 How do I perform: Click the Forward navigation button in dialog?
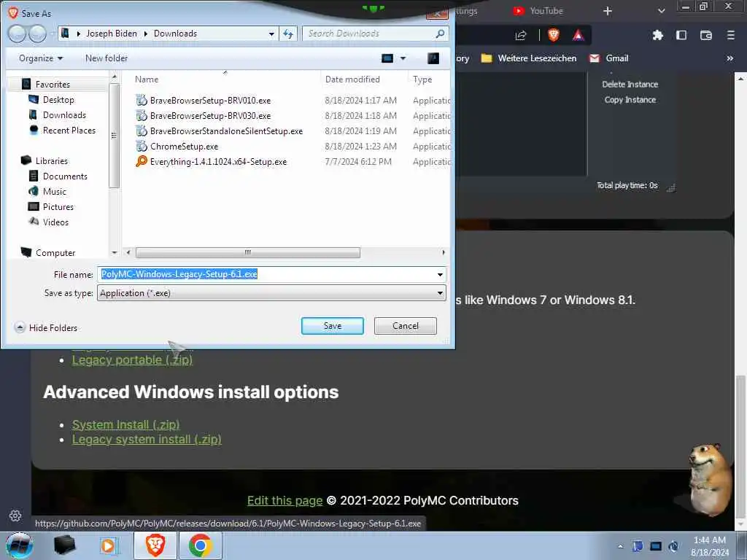tap(38, 34)
